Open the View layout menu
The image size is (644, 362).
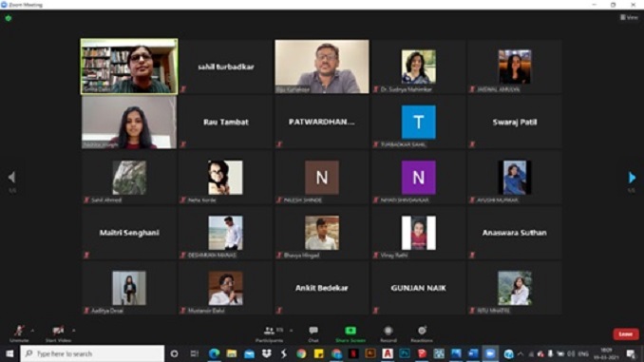(x=629, y=17)
